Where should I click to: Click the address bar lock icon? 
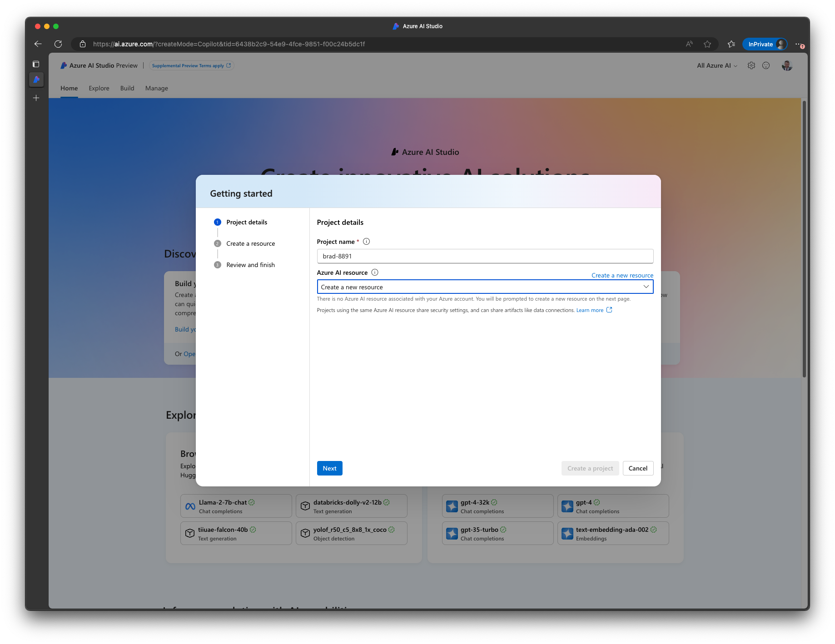click(x=83, y=44)
